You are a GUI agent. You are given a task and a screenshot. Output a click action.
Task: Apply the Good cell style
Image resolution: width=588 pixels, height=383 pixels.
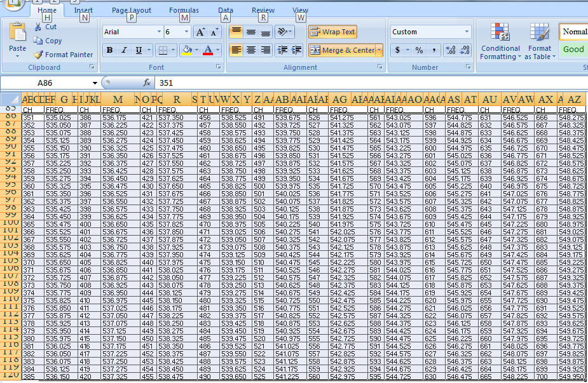point(574,49)
